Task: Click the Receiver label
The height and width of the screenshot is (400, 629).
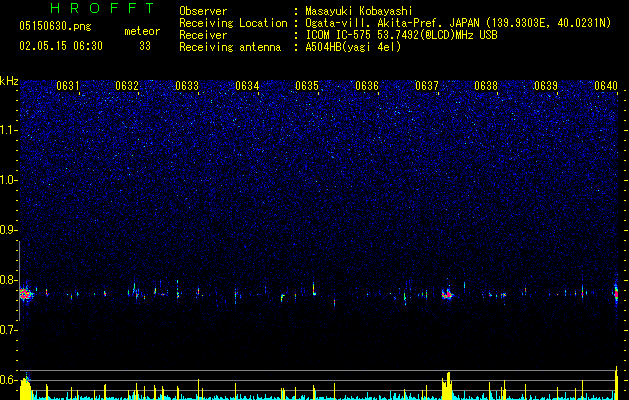Action: pos(203,35)
